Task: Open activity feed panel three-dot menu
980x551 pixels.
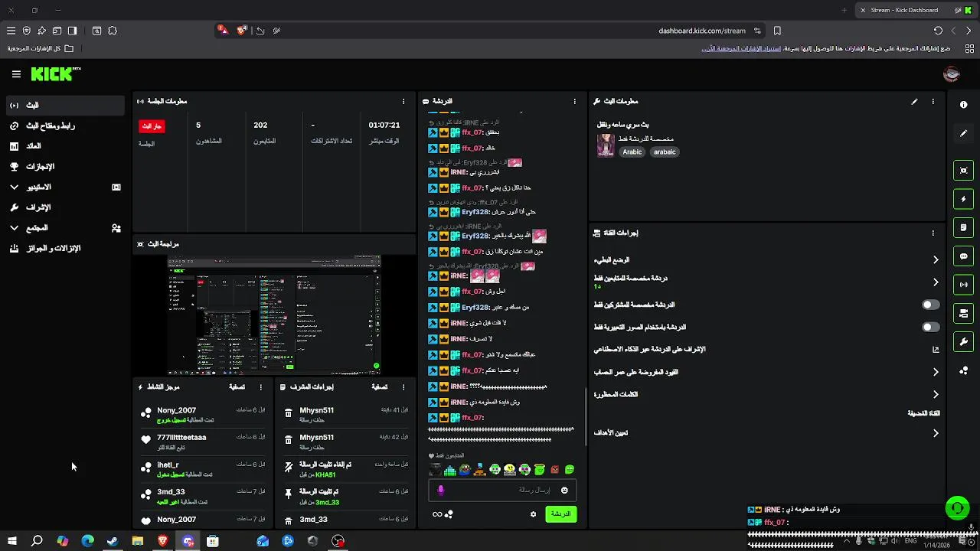Action: 260,387
